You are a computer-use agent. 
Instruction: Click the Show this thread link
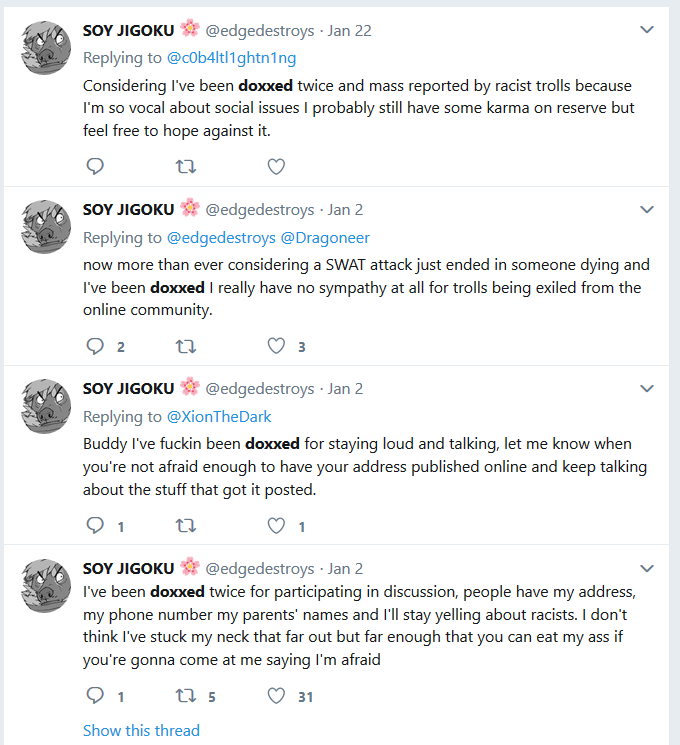pyautogui.click(x=141, y=730)
